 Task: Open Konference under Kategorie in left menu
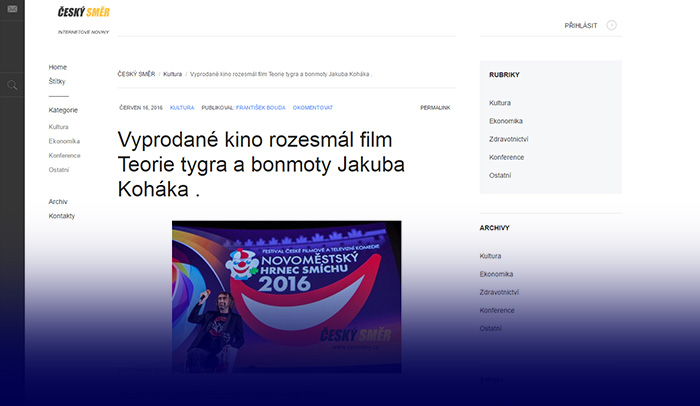[64, 155]
